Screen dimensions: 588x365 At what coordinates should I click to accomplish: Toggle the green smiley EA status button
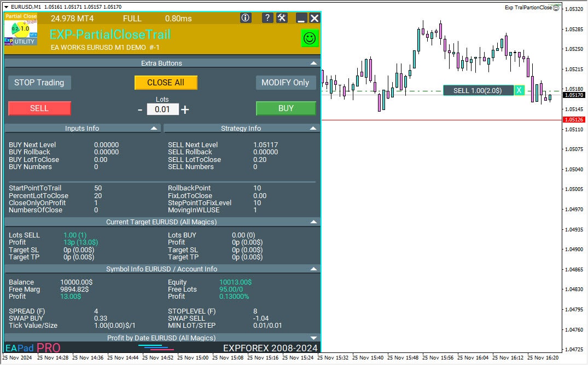point(310,38)
